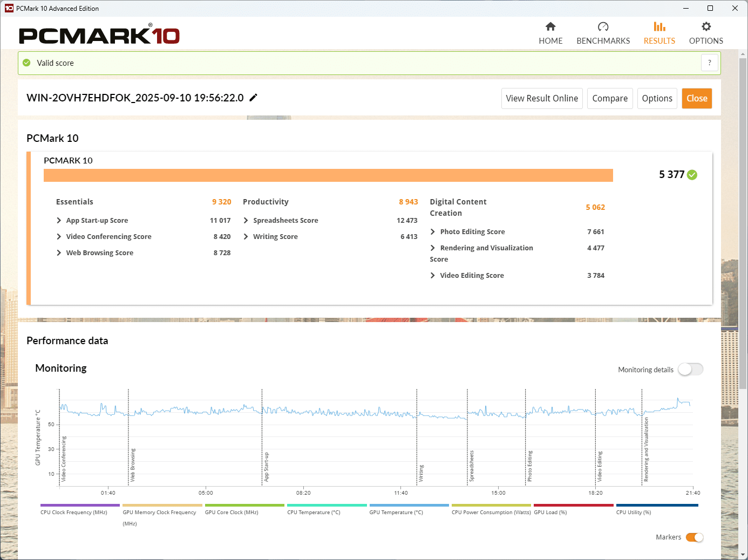The height and width of the screenshot is (560, 748).
Task: Open Benchmarks via the gauge icon
Action: (603, 27)
